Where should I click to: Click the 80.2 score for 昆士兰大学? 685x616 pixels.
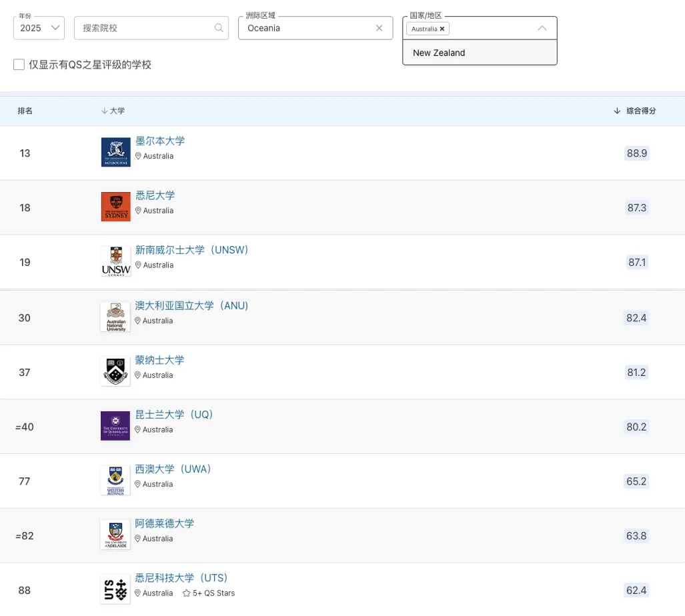(x=636, y=427)
